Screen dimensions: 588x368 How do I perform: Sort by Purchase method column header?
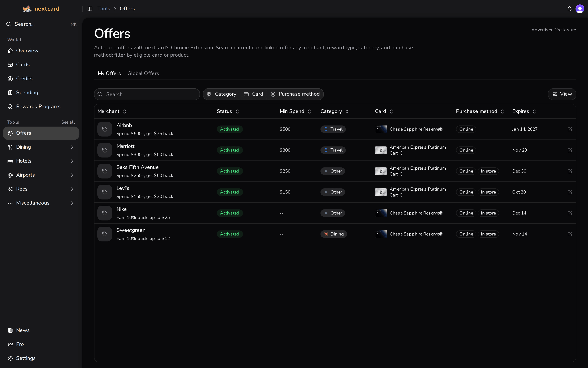click(480, 111)
